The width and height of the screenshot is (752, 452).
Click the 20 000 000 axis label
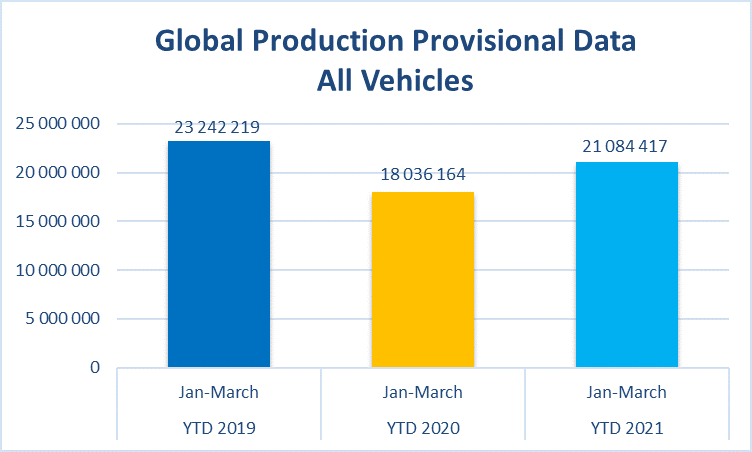58,172
